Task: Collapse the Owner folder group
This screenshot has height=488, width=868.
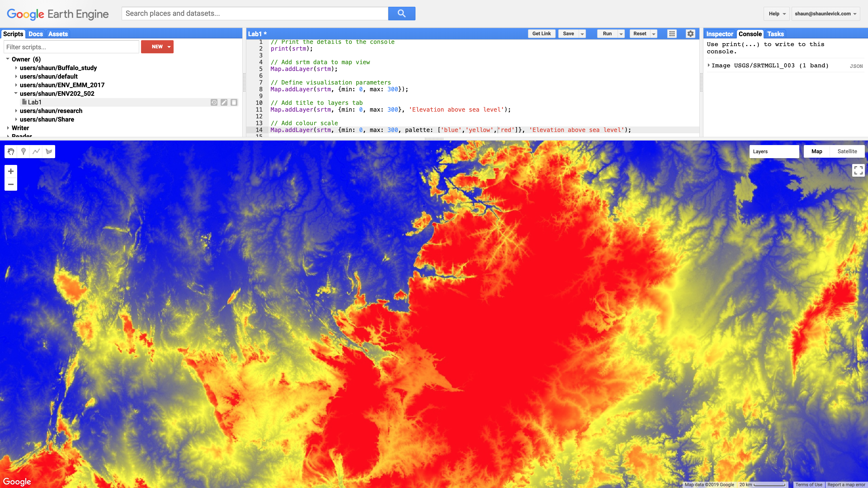Action: [x=7, y=59]
